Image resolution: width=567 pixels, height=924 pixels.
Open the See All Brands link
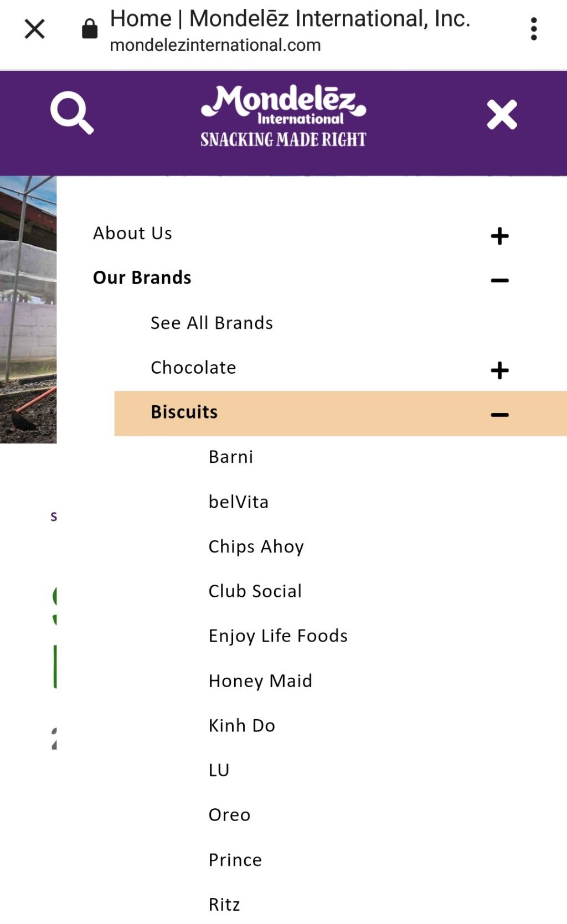coord(212,323)
